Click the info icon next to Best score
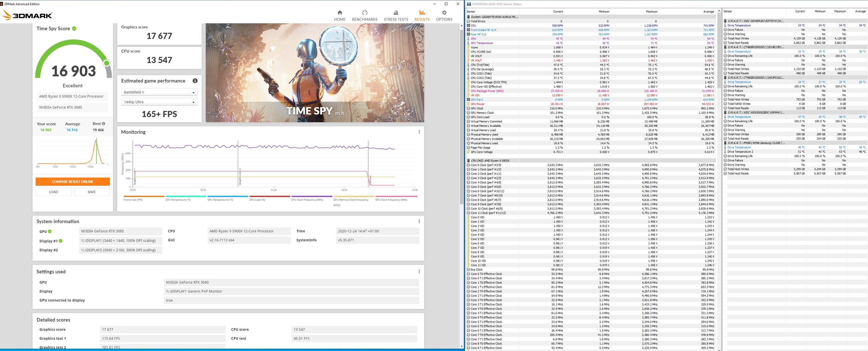This screenshot has width=868, height=351. [103, 124]
